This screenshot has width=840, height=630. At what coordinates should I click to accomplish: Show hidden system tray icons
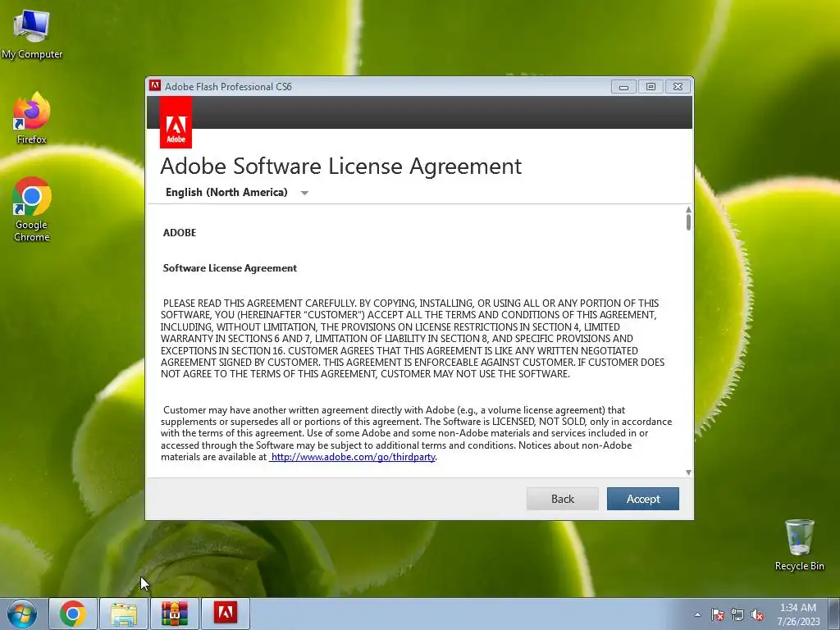tap(697, 614)
